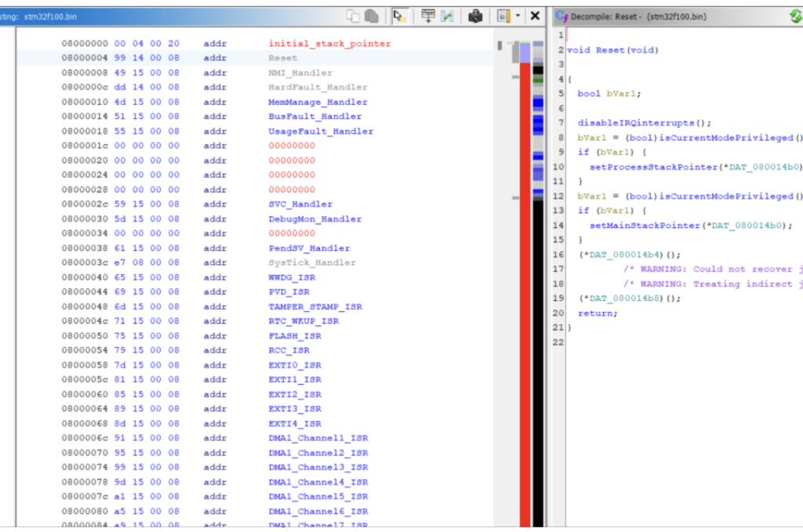Image resolution: width=803 pixels, height=532 pixels.
Task: Open the diff view icon
Action: pos(447,16)
